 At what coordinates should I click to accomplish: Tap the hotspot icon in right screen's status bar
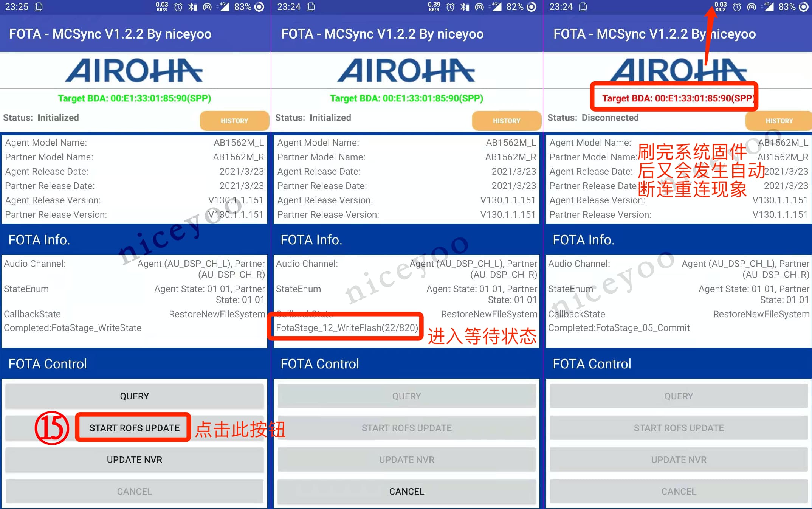pos(752,7)
